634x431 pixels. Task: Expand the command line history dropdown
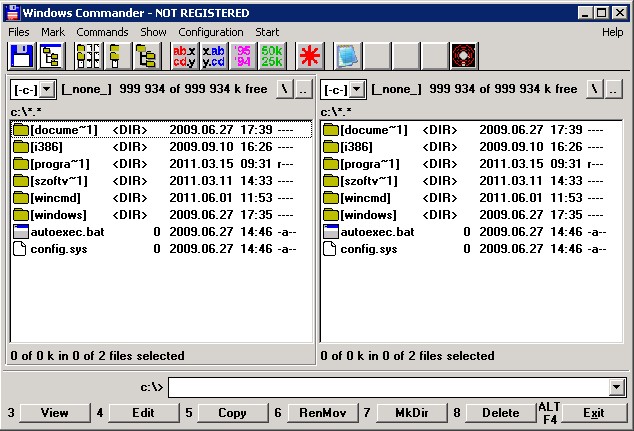coord(616,387)
